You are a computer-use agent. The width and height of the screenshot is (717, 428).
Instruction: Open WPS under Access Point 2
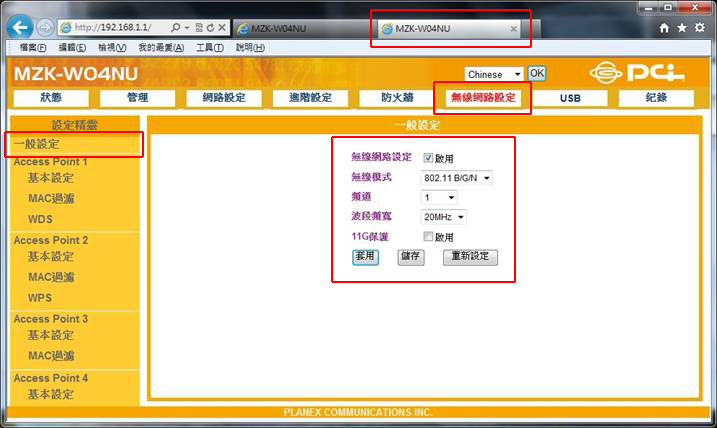click(x=40, y=298)
